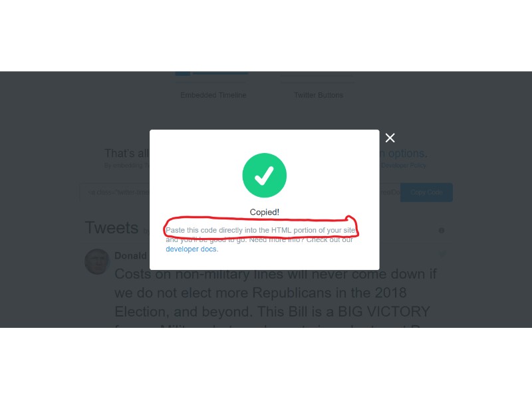Click the That's all heading text
This screenshot has height=399, width=532.
coord(127,154)
